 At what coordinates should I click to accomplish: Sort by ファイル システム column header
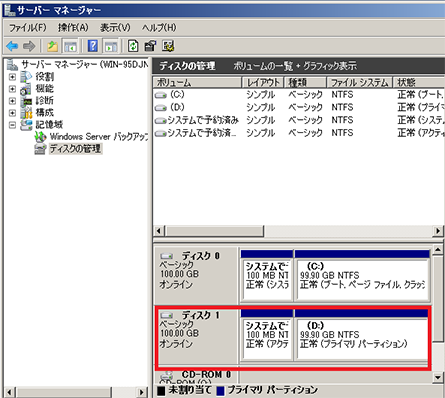[360, 82]
